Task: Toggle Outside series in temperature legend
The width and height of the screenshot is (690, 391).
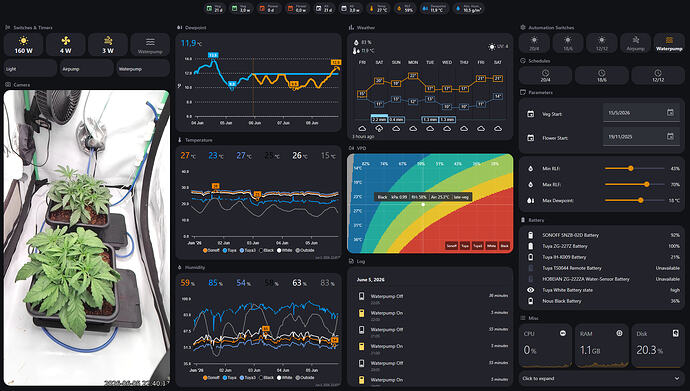Action: [305, 250]
